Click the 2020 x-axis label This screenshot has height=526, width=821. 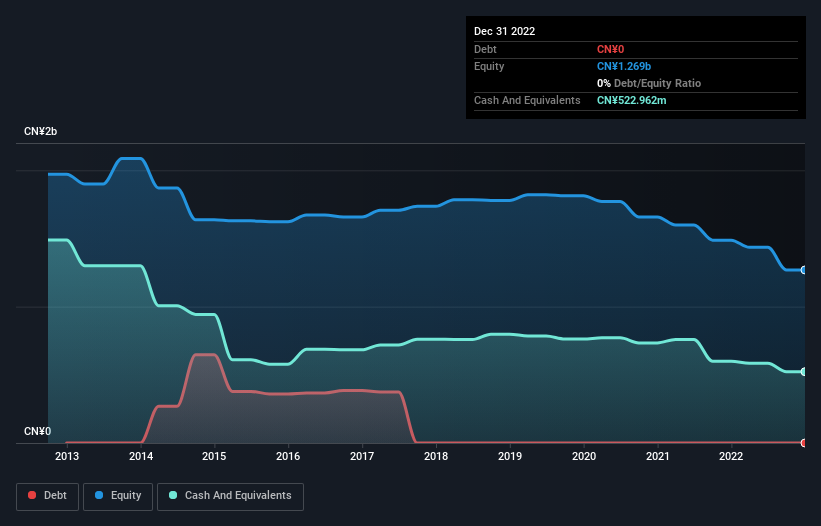584,456
